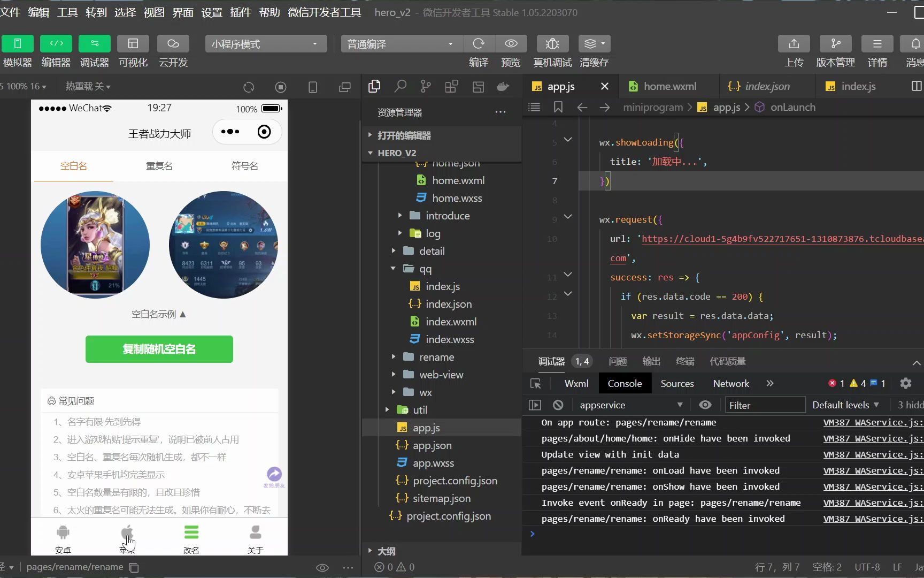The image size is (924, 578).
Task: Click the copy random blank name button
Action: pos(159,349)
